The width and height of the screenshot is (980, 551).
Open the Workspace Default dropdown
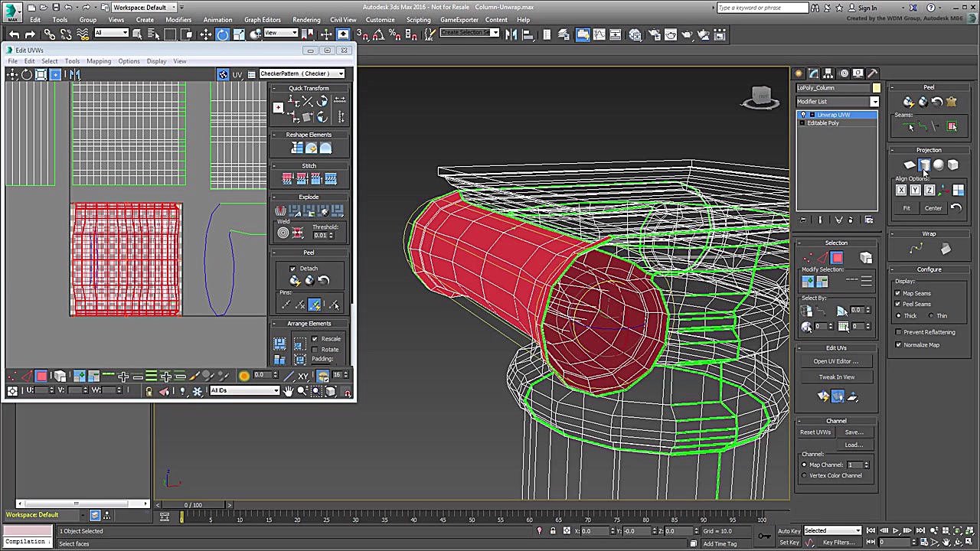(x=143, y=8)
